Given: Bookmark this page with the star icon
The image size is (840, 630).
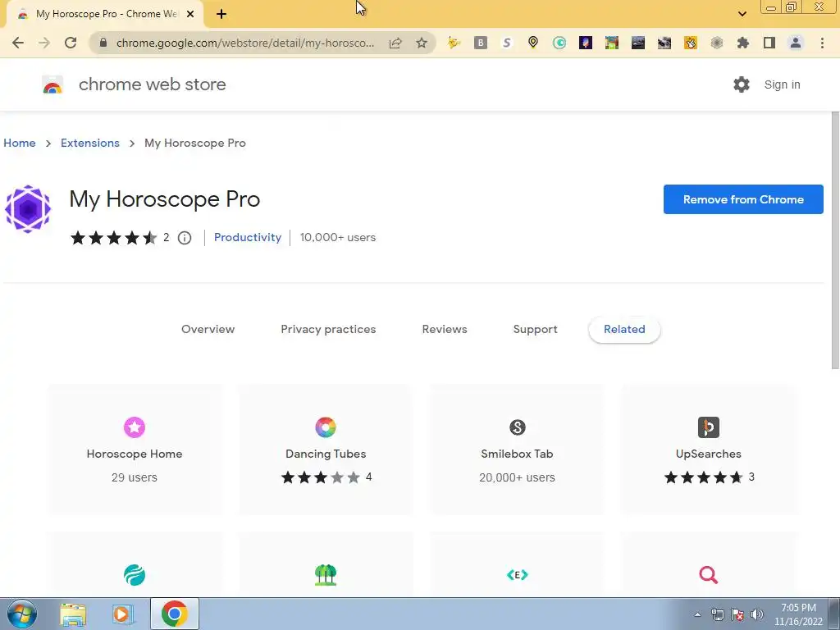Looking at the screenshot, I should point(422,43).
